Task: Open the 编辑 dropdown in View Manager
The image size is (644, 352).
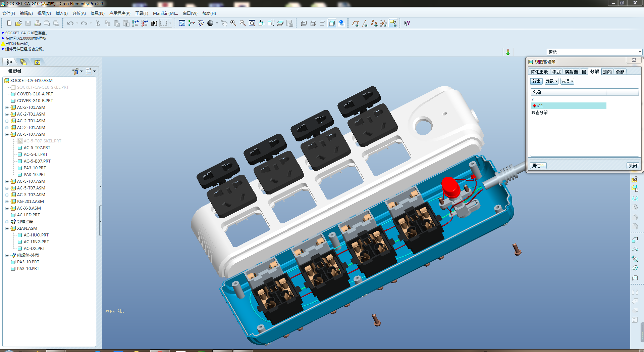Action: click(x=551, y=81)
